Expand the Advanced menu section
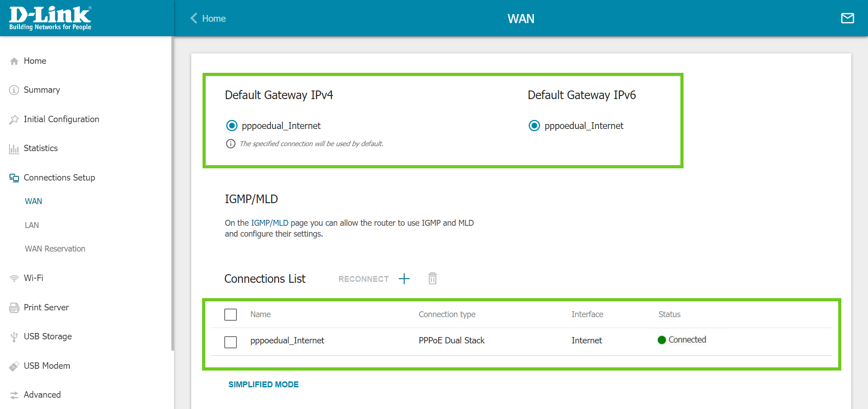This screenshot has width=868, height=409. click(42, 395)
